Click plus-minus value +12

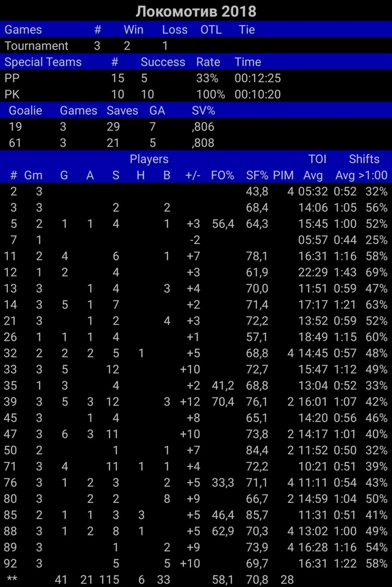[190, 402]
